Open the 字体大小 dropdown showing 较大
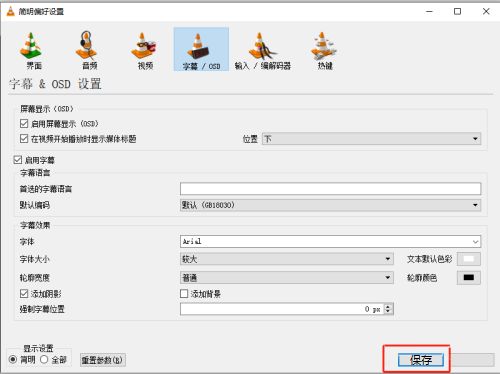Screen dimensions: 500x374 (x=287, y=259)
